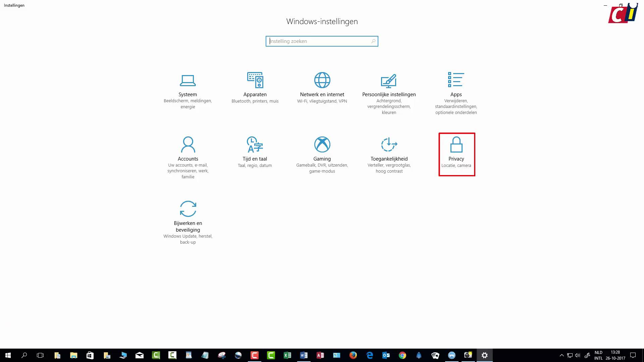
Task: Click the volume control in the system tray
Action: pyautogui.click(x=577, y=355)
